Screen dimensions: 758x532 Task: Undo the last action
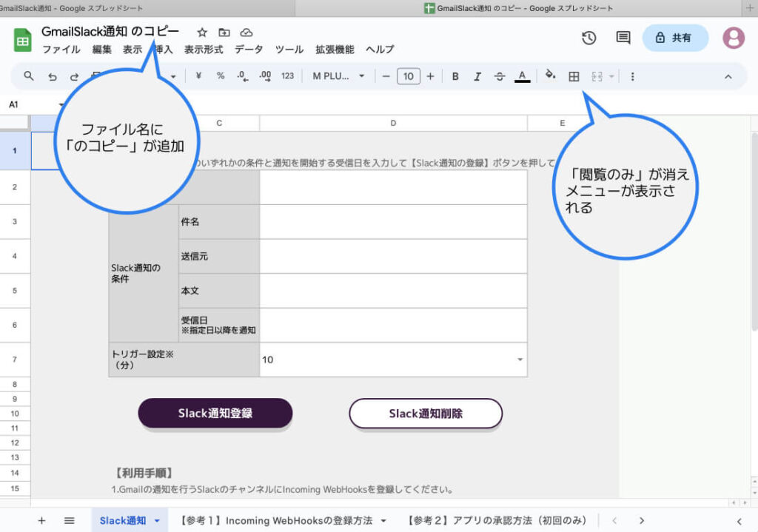[x=53, y=76]
